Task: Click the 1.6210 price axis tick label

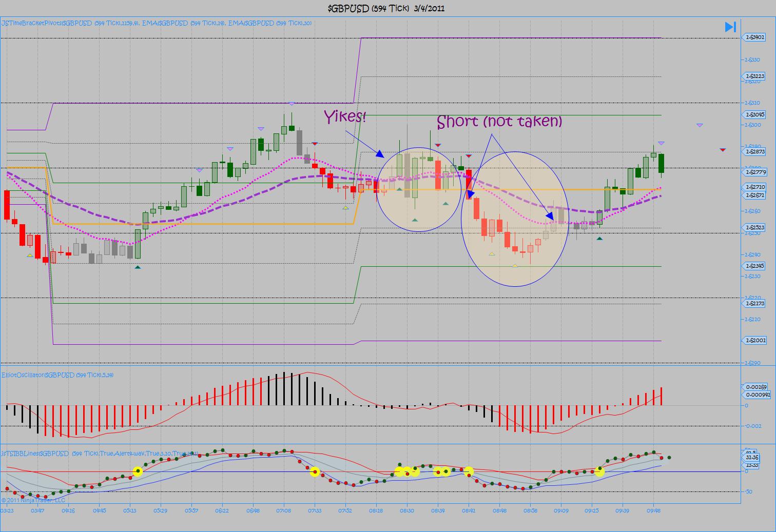Action: pos(752,319)
